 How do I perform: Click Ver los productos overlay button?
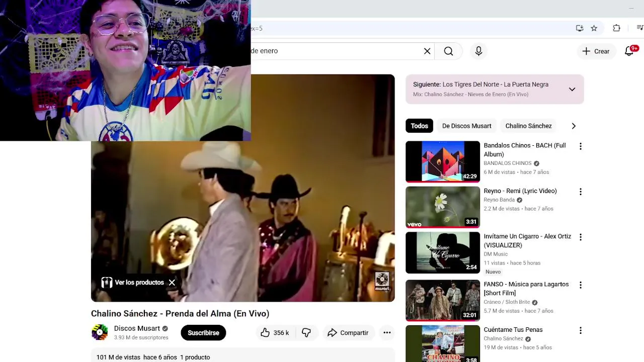(x=133, y=282)
